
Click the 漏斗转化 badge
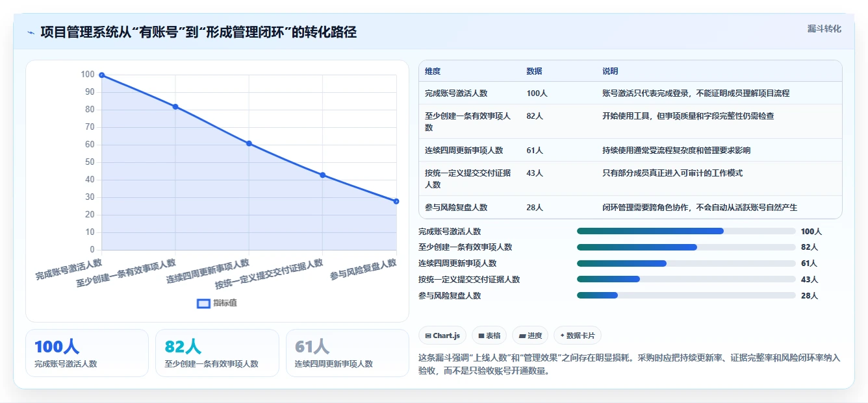tap(824, 29)
